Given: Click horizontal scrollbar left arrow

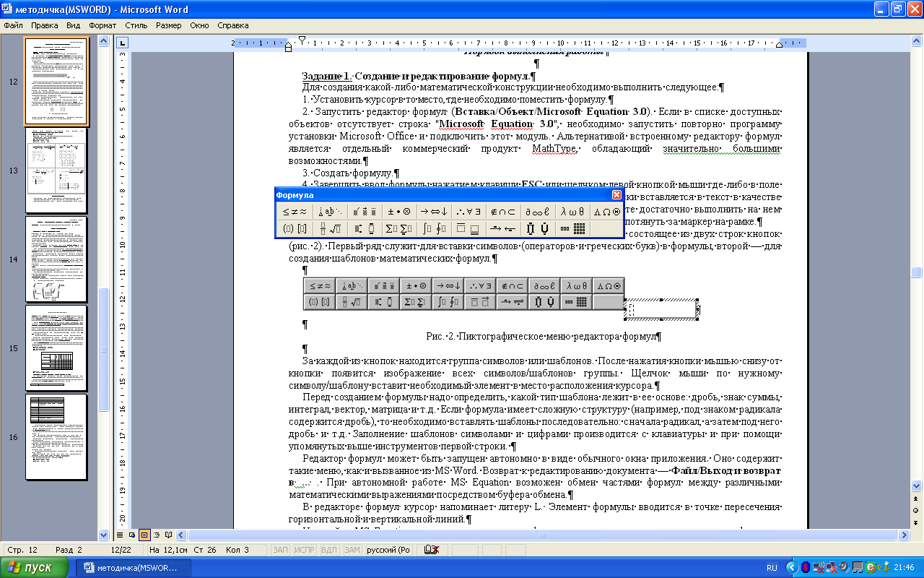Looking at the screenshot, I should [x=183, y=535].
